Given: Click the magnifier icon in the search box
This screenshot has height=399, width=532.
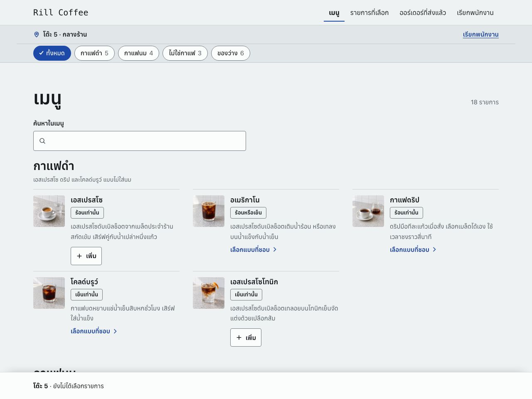Looking at the screenshot, I should pyautogui.click(x=42, y=141).
